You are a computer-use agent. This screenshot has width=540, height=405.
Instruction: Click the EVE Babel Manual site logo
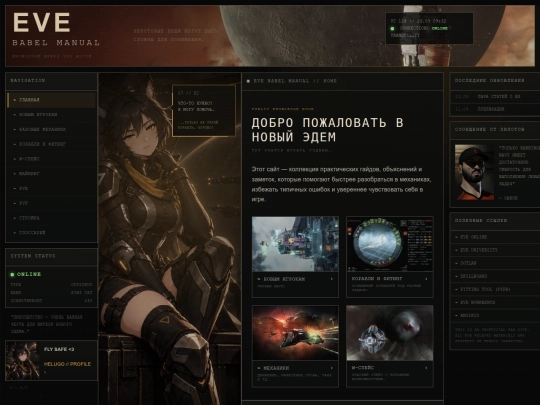56,29
